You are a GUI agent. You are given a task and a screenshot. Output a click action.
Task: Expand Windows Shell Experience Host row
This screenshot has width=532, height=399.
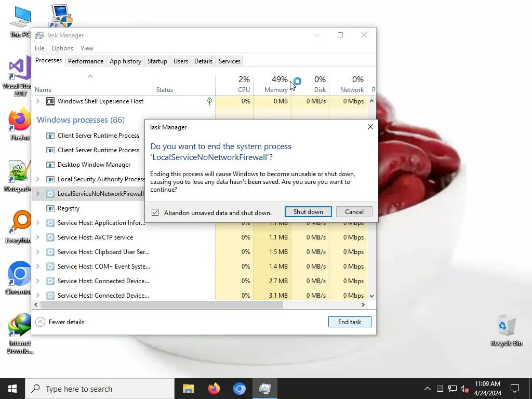pos(37,101)
